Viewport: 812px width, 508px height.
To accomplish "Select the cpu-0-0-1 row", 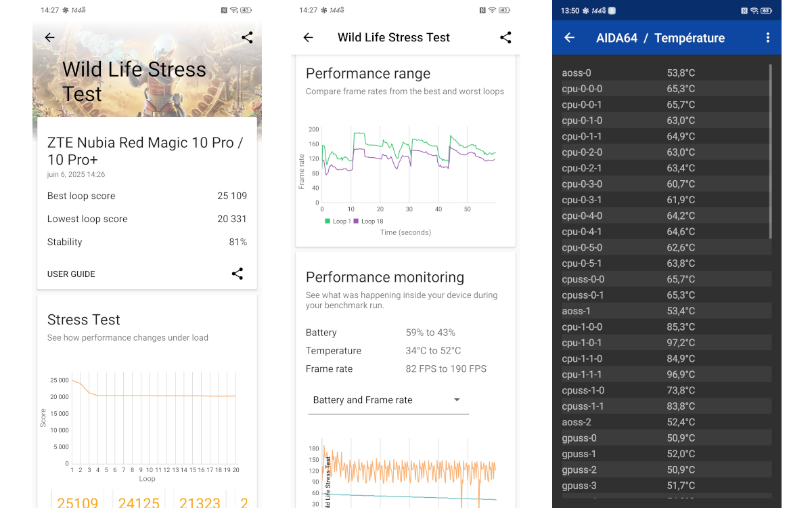I will pyautogui.click(x=665, y=104).
